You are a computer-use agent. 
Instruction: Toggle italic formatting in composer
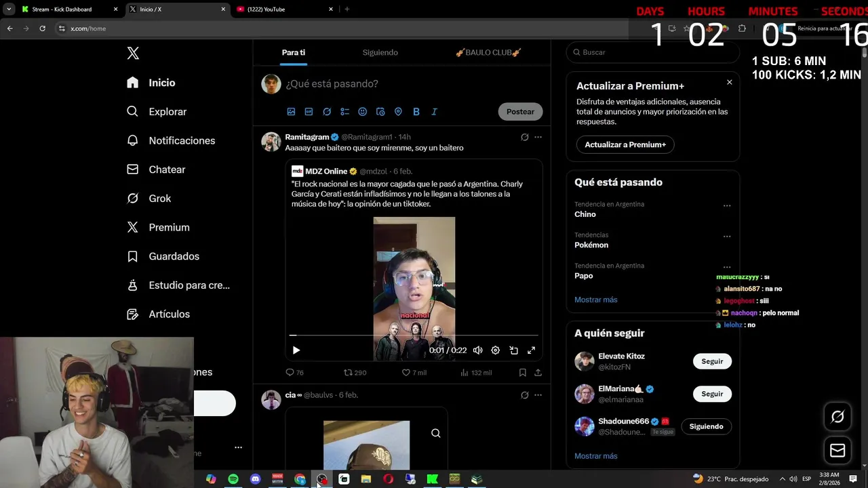(434, 112)
